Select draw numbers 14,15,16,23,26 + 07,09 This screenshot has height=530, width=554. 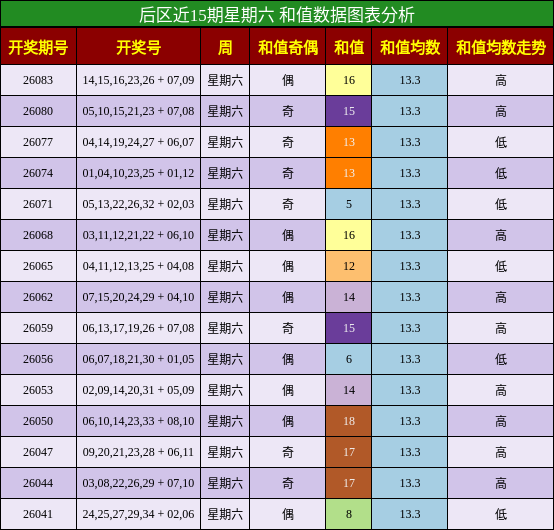coord(138,80)
